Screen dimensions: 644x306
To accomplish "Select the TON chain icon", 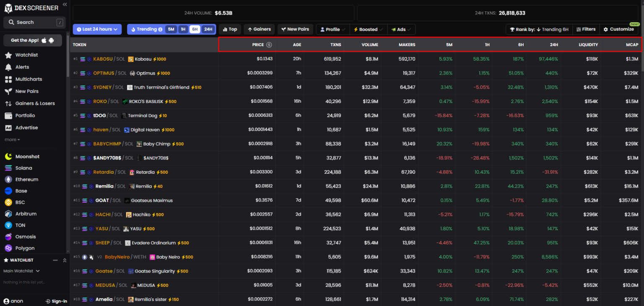I will coord(8,225).
